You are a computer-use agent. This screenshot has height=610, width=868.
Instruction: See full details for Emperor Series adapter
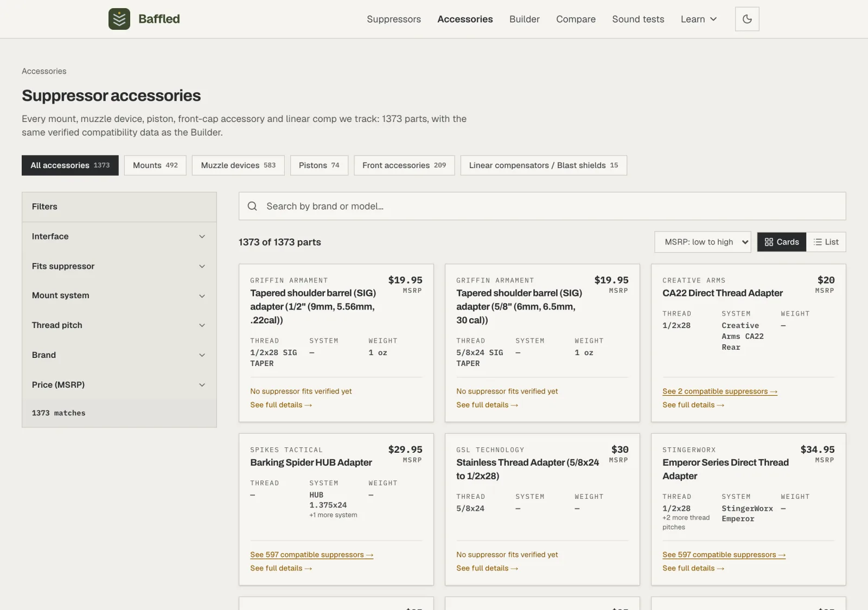click(x=693, y=568)
